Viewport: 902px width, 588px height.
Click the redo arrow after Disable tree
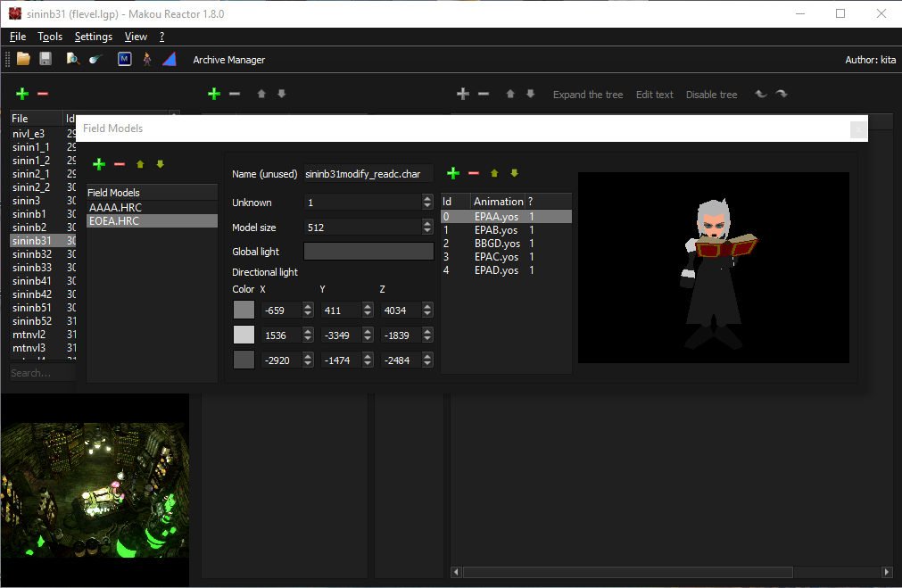(x=782, y=93)
